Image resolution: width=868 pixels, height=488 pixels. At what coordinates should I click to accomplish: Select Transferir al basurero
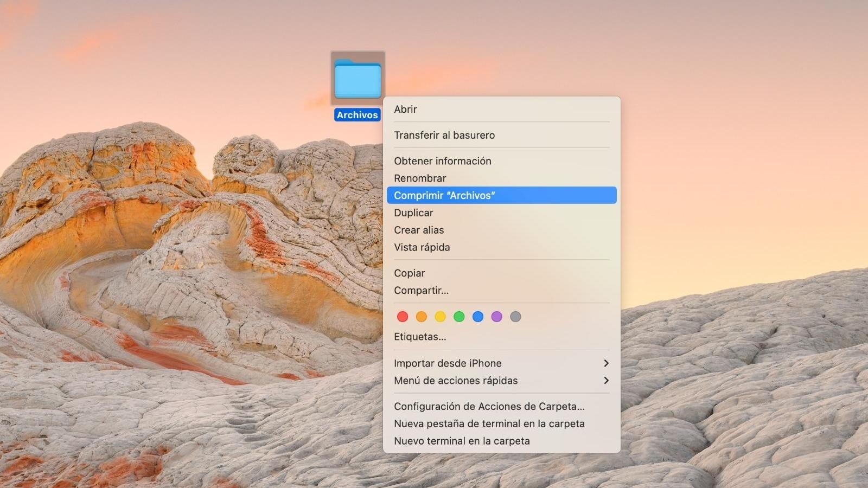(444, 135)
